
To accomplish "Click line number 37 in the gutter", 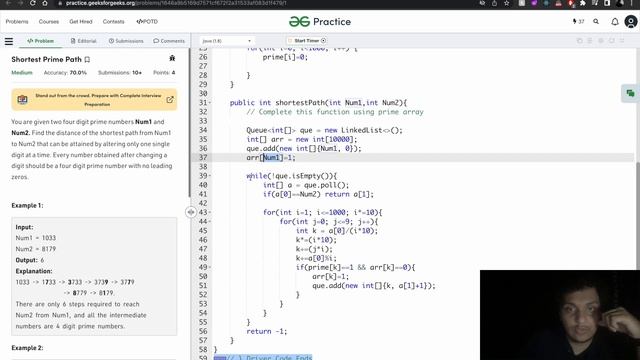I will [x=203, y=158].
